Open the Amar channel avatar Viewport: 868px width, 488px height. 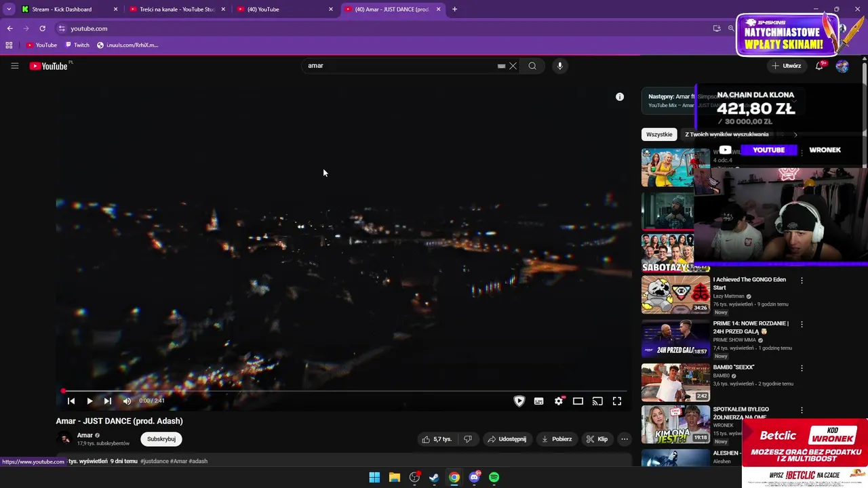(x=64, y=439)
